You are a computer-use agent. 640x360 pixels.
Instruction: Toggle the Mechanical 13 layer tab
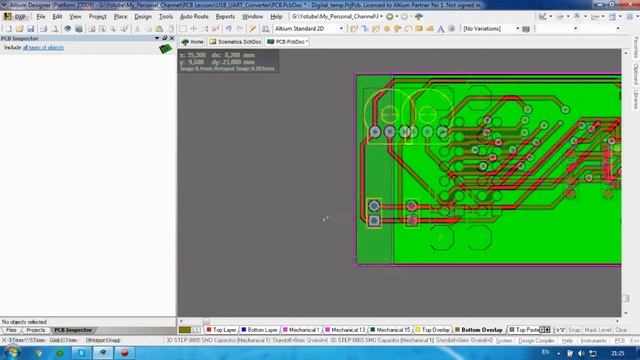tap(345, 330)
